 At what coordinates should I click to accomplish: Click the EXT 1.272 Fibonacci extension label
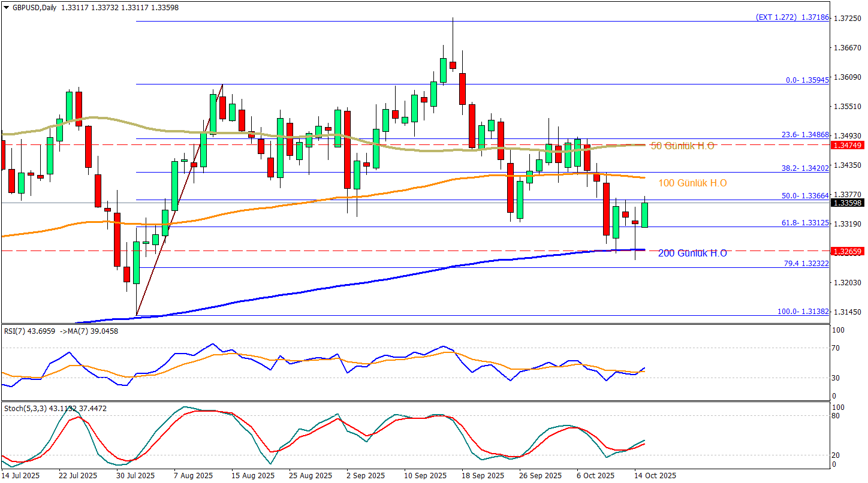pos(792,17)
